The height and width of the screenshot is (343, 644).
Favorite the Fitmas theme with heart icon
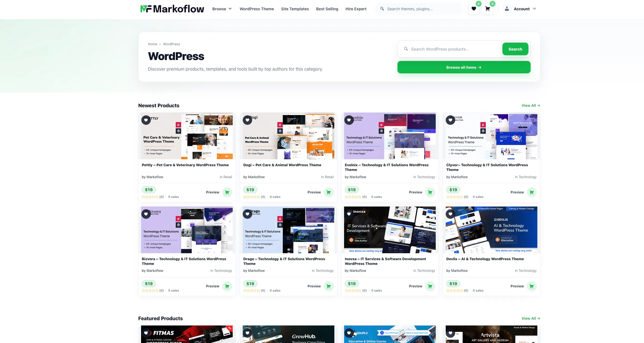pyautogui.click(x=146, y=333)
